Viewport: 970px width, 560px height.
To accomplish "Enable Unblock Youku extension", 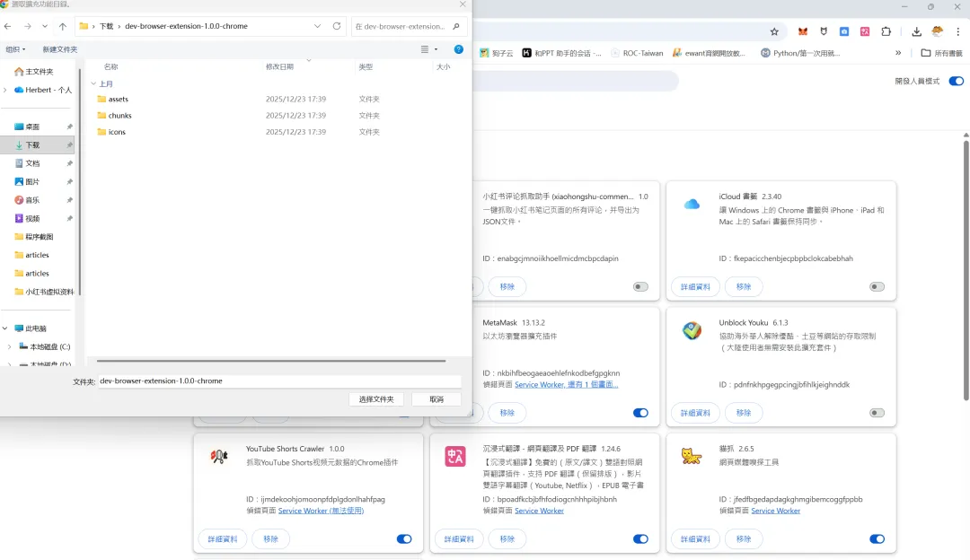I will click(877, 413).
